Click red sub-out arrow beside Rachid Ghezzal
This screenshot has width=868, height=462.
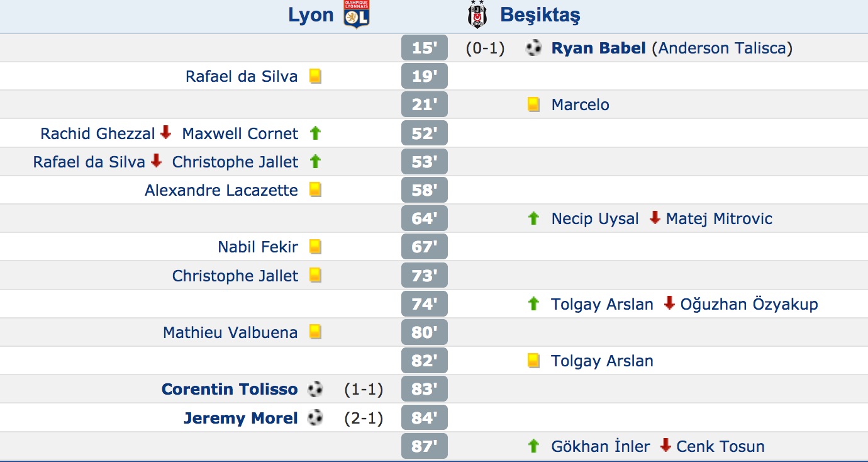(165, 133)
